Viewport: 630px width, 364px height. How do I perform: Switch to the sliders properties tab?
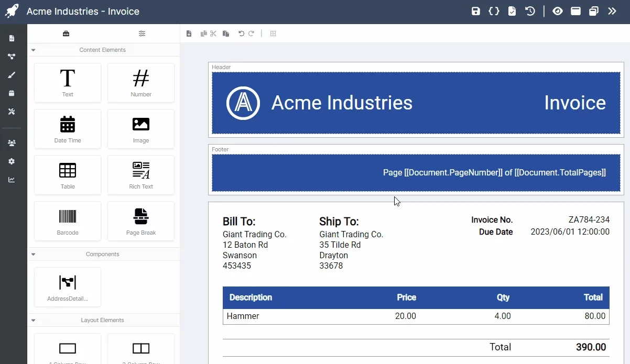[x=142, y=34]
